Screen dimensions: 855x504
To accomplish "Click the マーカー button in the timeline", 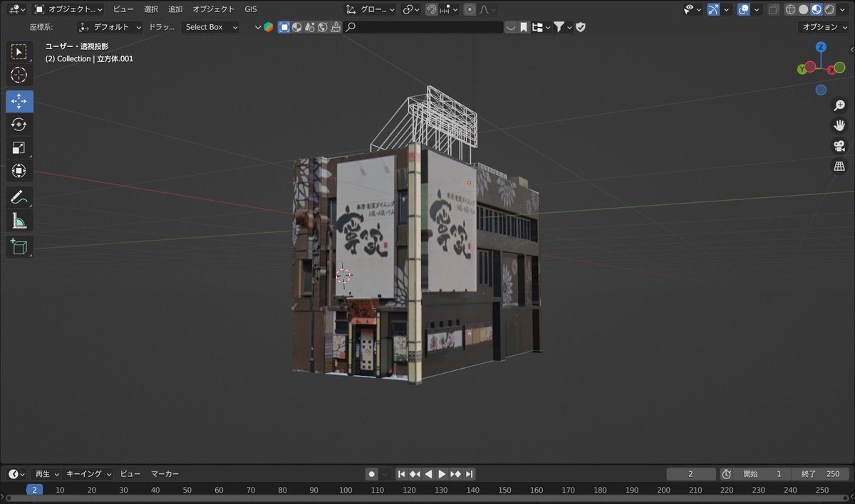I will 165,474.
